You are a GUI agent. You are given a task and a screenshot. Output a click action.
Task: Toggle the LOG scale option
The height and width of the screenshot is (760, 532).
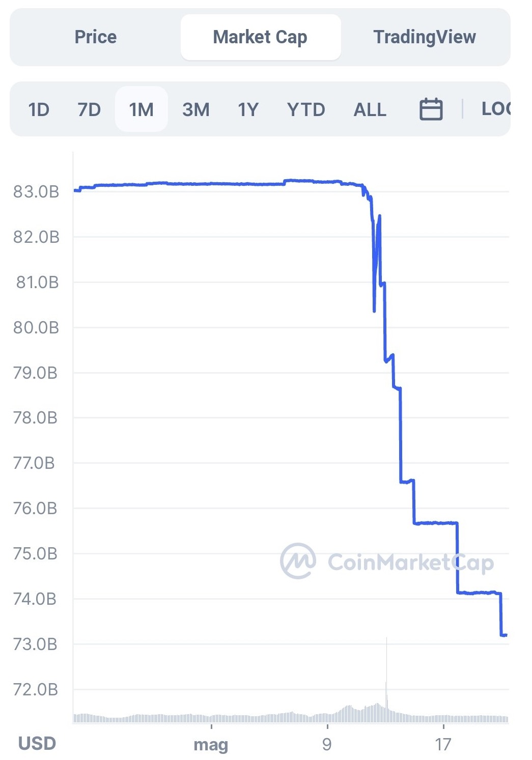coord(495,108)
